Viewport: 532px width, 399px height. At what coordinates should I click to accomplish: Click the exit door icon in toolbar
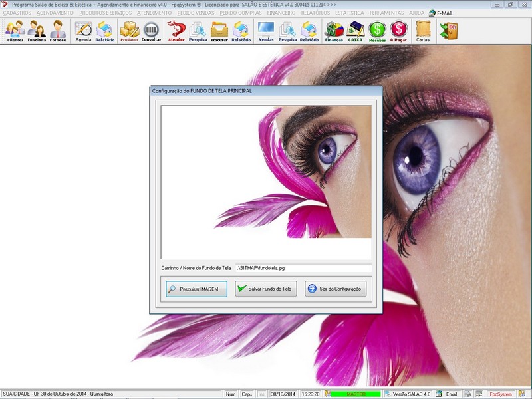click(x=448, y=31)
